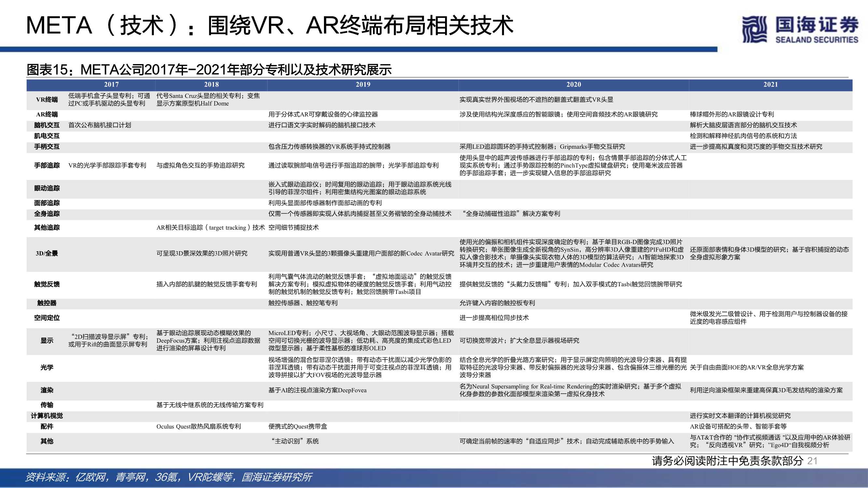Click the Sealand Securities wave logo icon
The height and width of the screenshot is (488, 868).
point(754,29)
